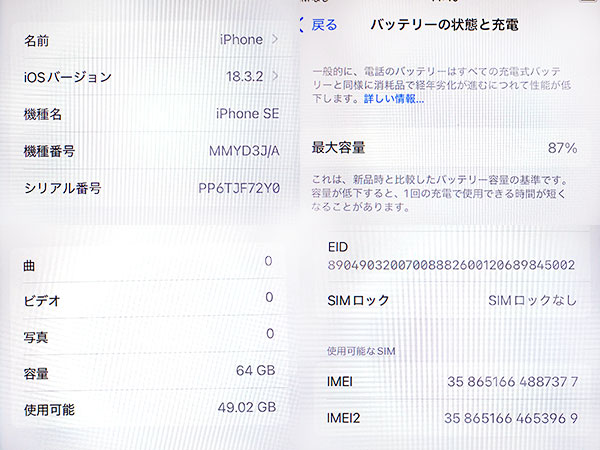
Task: Expand the 名前 row chevron
Action: coord(275,39)
